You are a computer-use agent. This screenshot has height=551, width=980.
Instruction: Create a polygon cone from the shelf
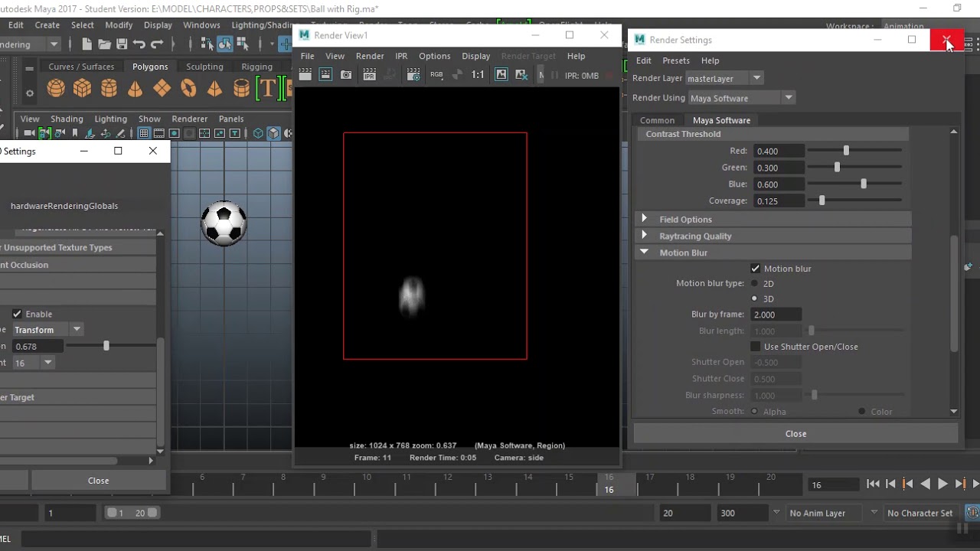[x=135, y=89]
